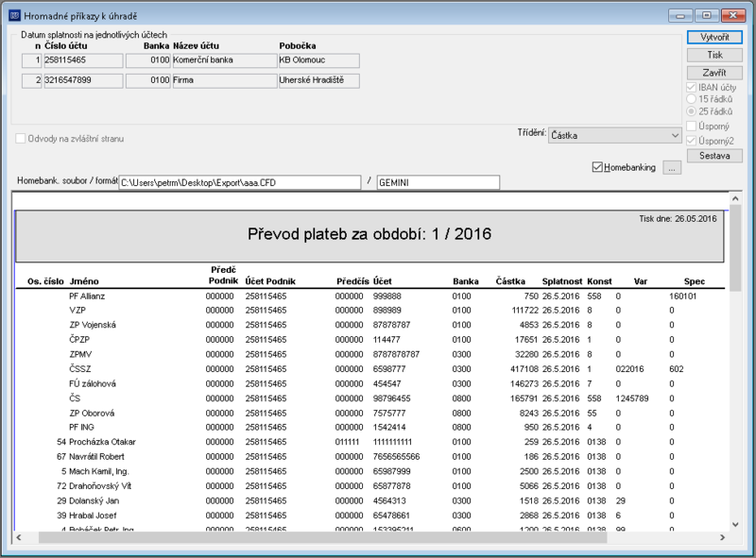
Task: Select the Procházka Otakar row
Action: point(370,442)
